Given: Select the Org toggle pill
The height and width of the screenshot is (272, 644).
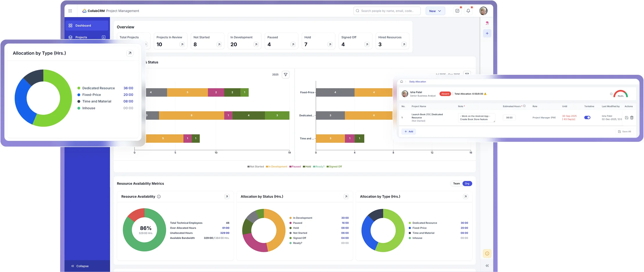Looking at the screenshot, I should click(x=467, y=183).
